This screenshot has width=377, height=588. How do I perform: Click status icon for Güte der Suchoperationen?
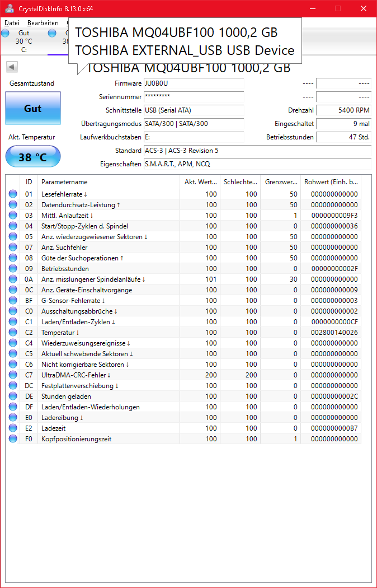point(13,258)
